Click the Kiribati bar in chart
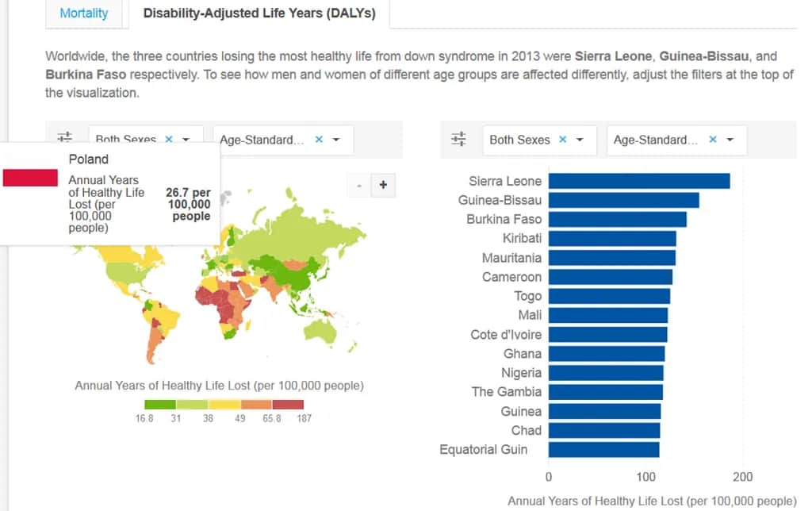Image resolution: width=812 pixels, height=511 pixels. 611,238
